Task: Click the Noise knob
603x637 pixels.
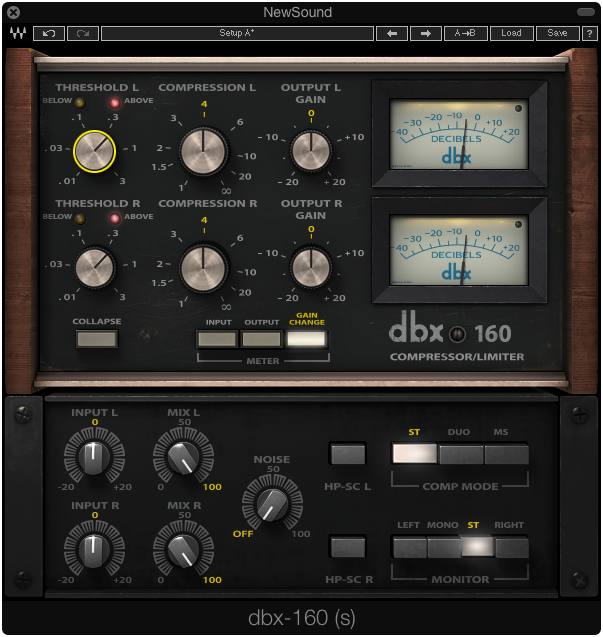Action: (x=272, y=505)
